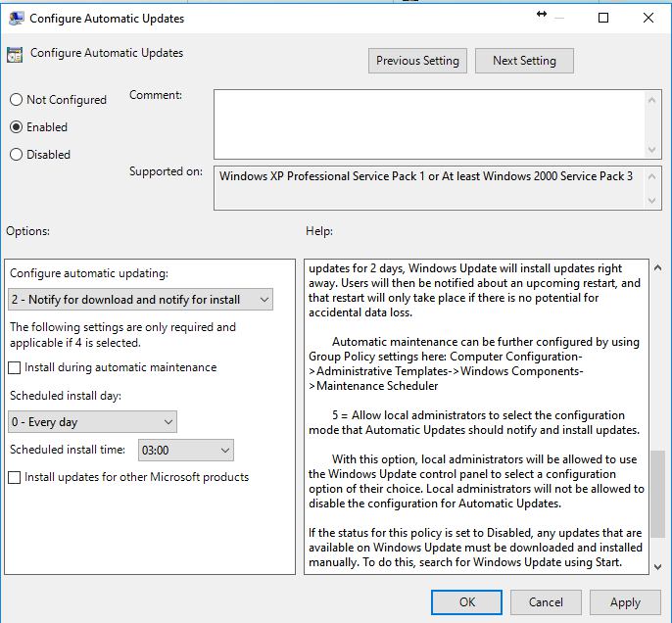Go to Next Setting
The height and width of the screenshot is (623, 672).
[x=524, y=61]
